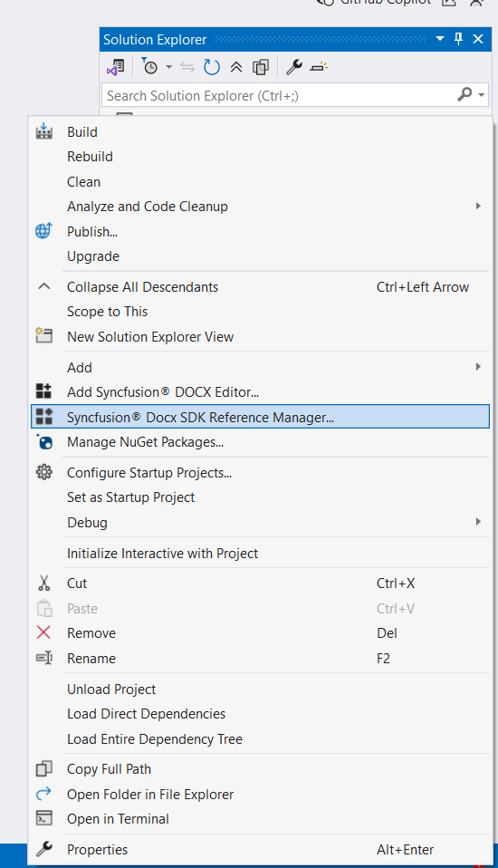Click the Collapse All Descendants caret icon
Image resolution: width=498 pixels, height=868 pixels.
pos(43,286)
